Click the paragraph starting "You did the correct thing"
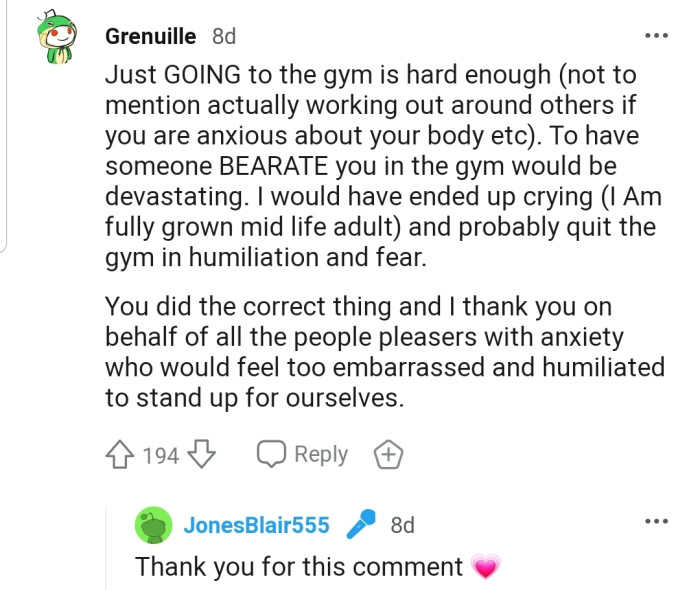The height and width of the screenshot is (590, 700). [385, 352]
